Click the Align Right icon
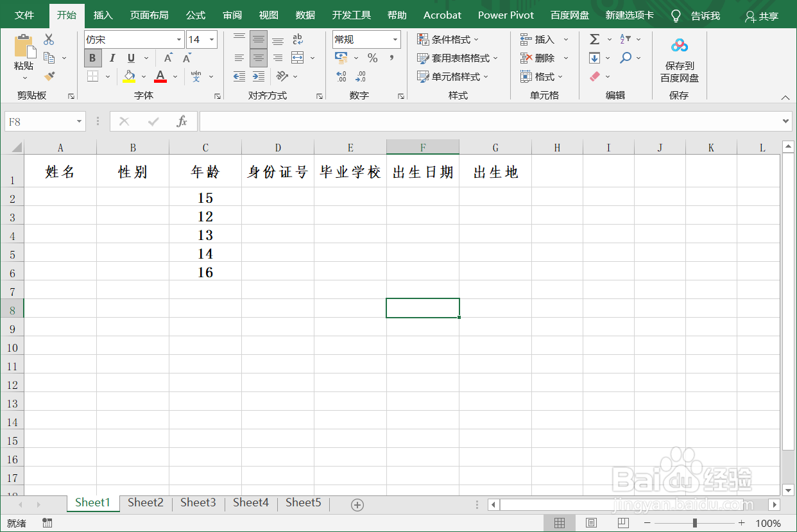Viewport: 797px width, 532px height. pyautogui.click(x=278, y=58)
